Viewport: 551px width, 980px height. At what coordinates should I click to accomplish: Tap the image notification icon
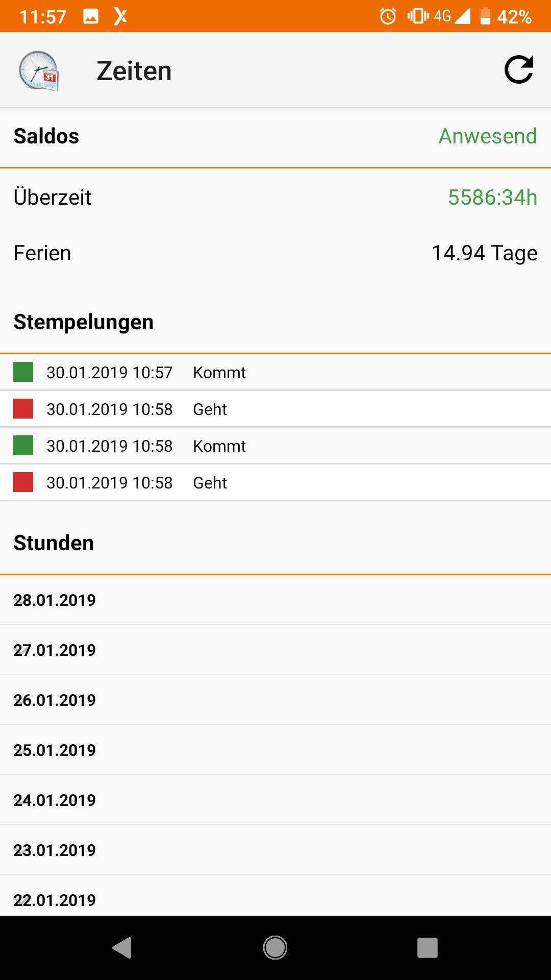click(x=91, y=16)
